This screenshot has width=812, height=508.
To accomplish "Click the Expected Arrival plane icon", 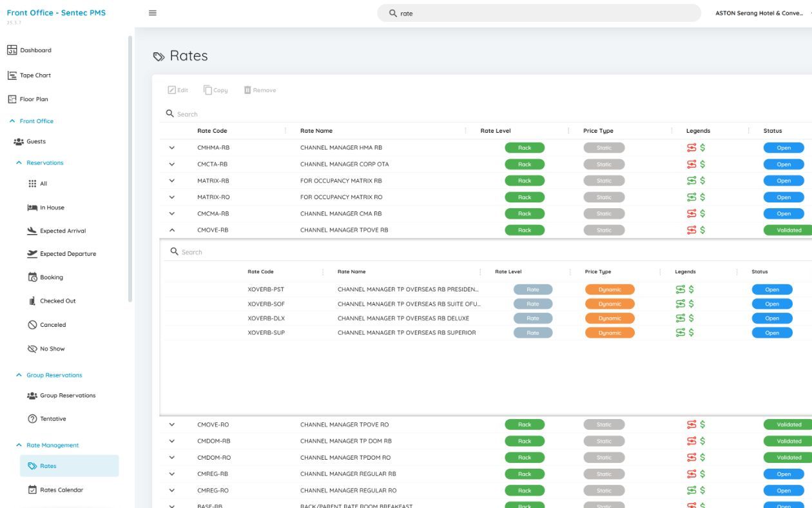I will click(x=32, y=231).
